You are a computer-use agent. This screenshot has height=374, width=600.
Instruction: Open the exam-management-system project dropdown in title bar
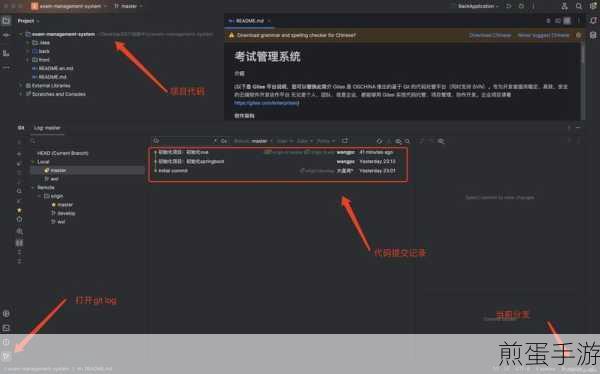click(x=69, y=6)
